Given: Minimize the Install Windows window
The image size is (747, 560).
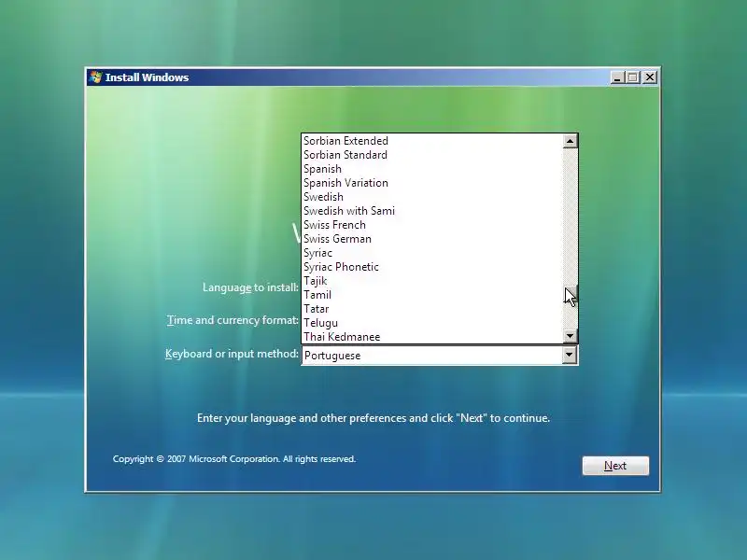Looking at the screenshot, I should 617,77.
